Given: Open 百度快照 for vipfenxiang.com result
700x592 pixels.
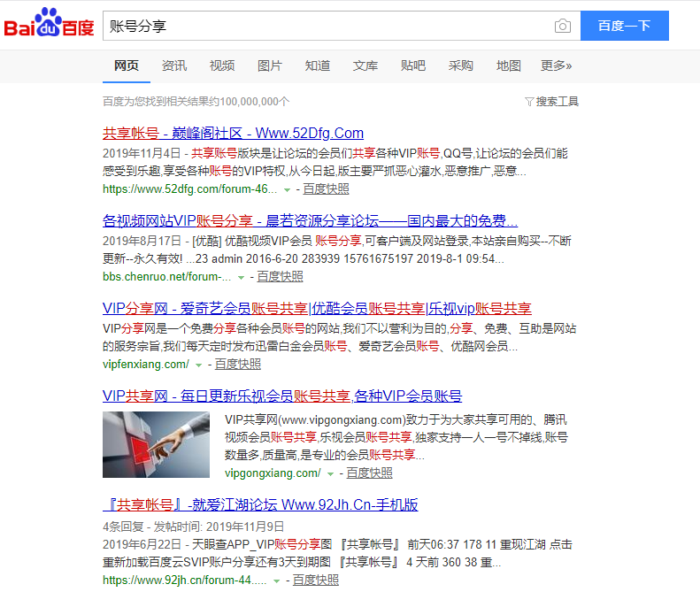Looking at the screenshot, I should click(x=238, y=365).
